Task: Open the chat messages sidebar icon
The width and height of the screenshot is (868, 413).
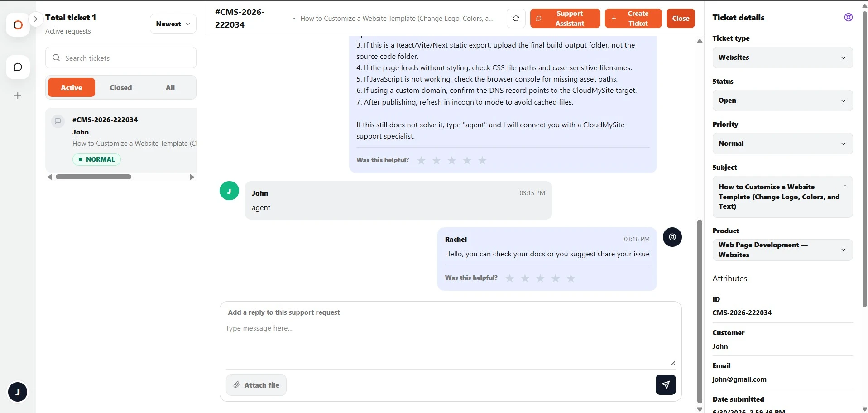Action: pos(18,67)
